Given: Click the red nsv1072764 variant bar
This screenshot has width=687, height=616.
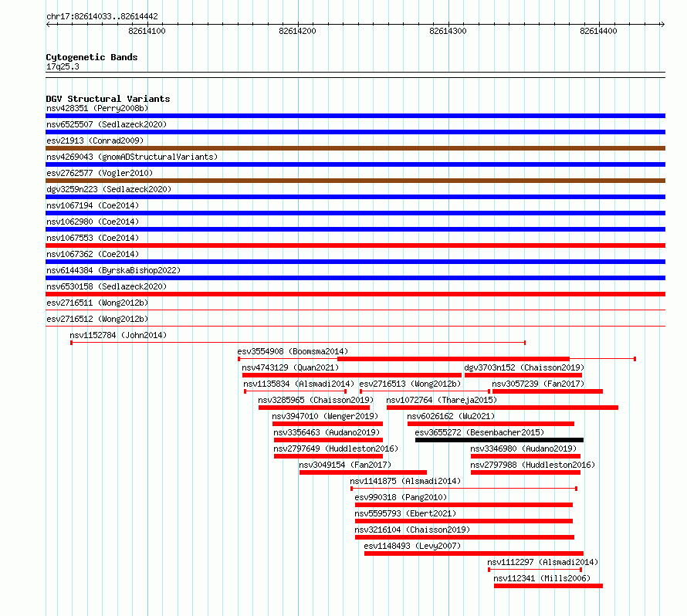Looking at the screenshot, I should point(503,408).
